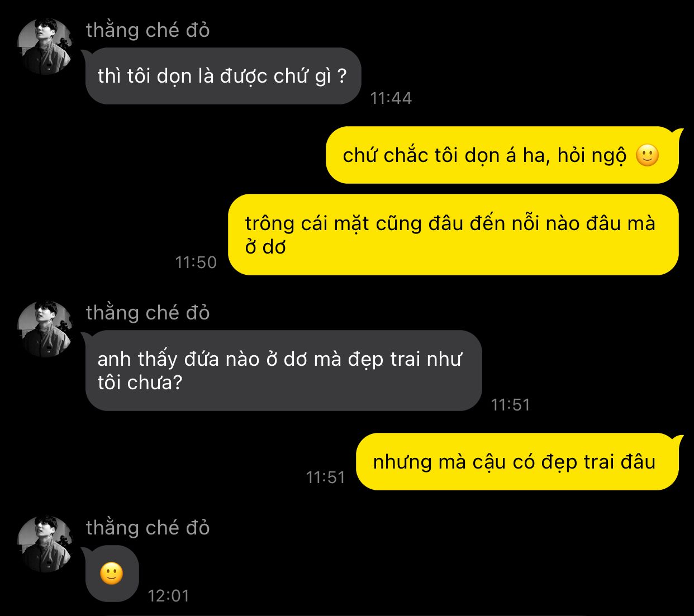Click the 11:44 timestamp
The height and width of the screenshot is (616, 694).
391,98
